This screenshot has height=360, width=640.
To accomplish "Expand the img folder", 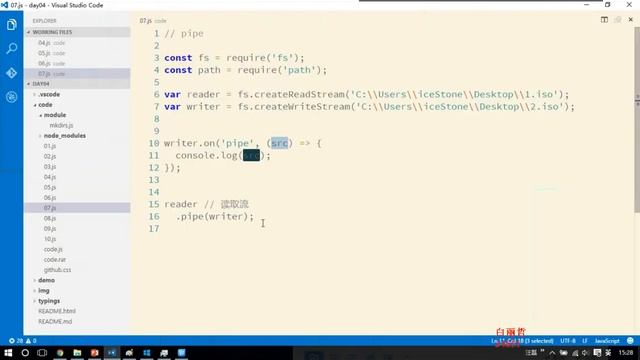I will click(x=77, y=291).
